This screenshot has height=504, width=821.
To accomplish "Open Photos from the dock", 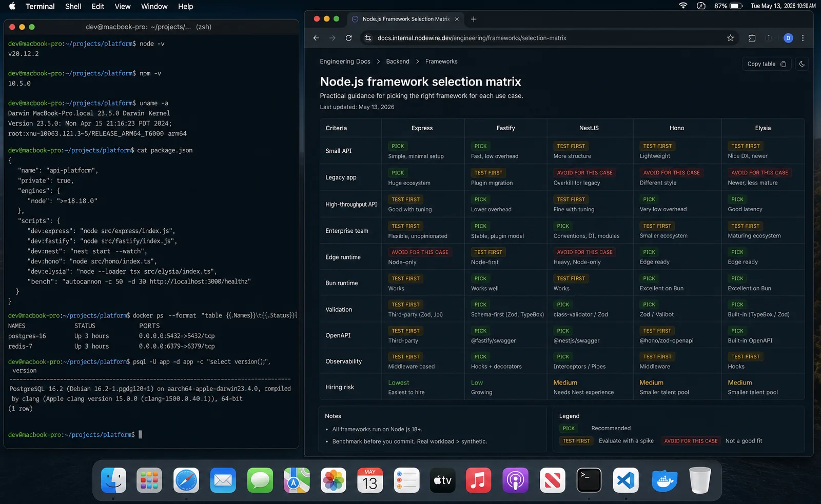I will pos(334,480).
